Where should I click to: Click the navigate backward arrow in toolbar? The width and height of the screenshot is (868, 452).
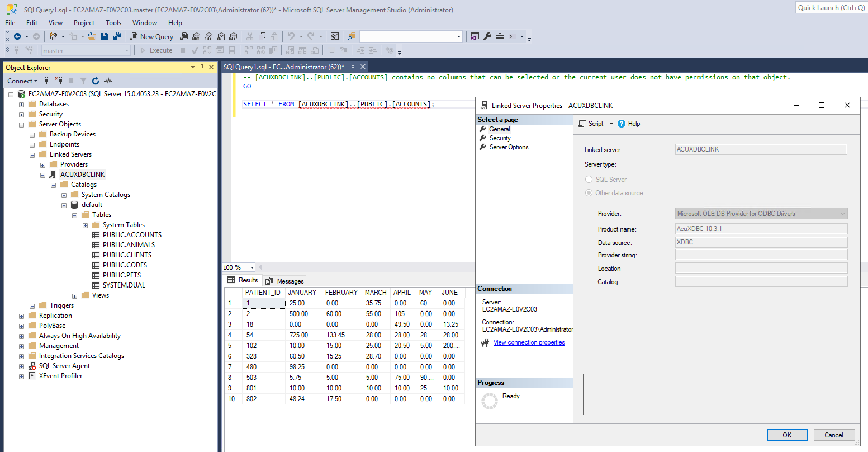[x=17, y=36]
